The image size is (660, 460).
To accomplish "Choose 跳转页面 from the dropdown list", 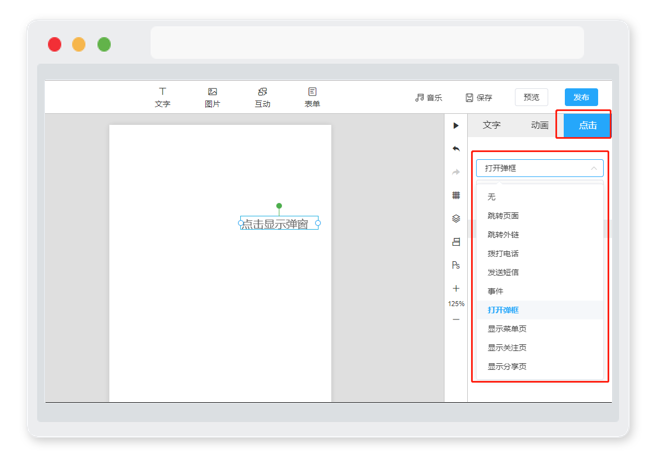I will tap(540, 215).
